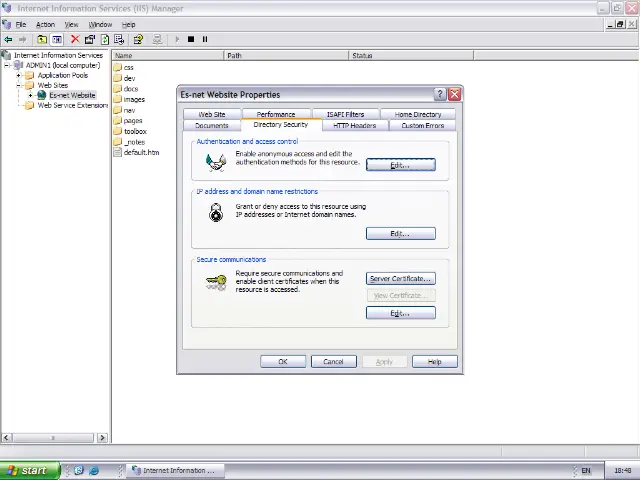Click the dialog's Help button
The height and width of the screenshot is (480, 640).
(435, 362)
